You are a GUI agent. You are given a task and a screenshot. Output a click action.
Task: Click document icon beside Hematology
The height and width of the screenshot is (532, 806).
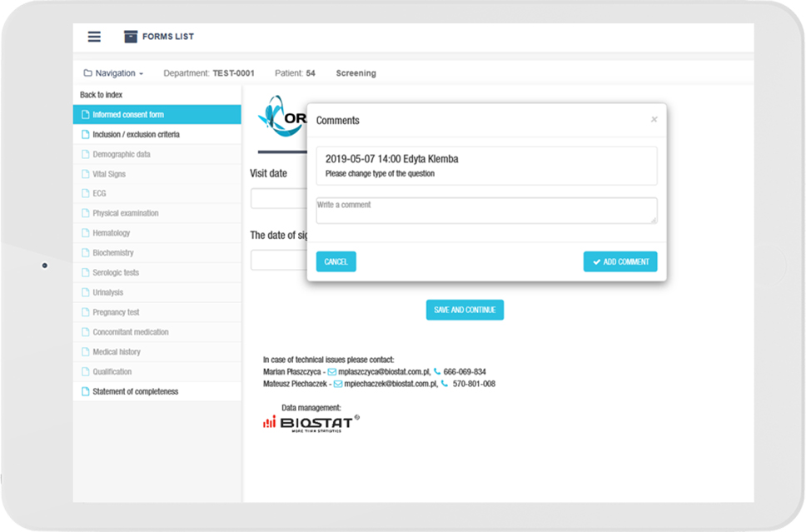coord(85,233)
